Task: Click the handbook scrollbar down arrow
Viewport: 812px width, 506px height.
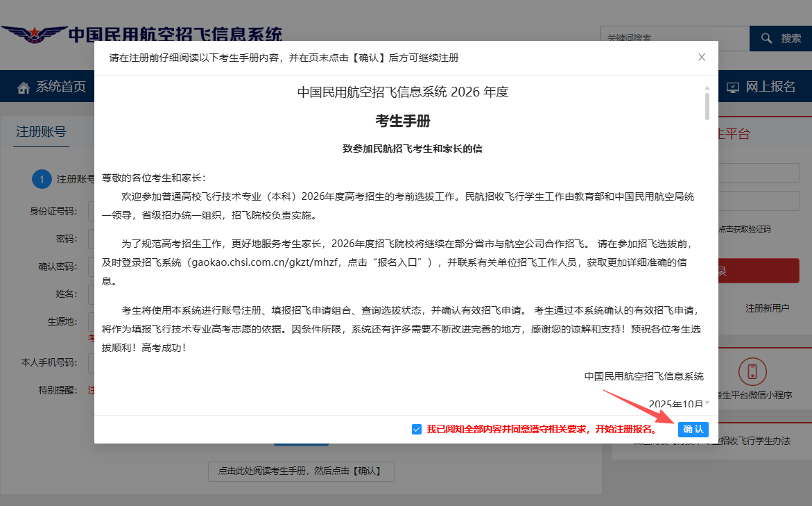Action: [x=707, y=403]
